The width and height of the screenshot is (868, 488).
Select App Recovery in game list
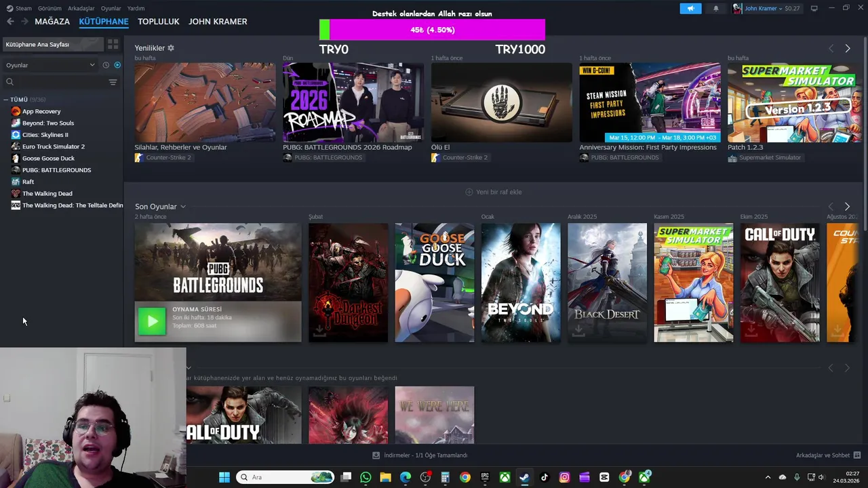coord(41,111)
